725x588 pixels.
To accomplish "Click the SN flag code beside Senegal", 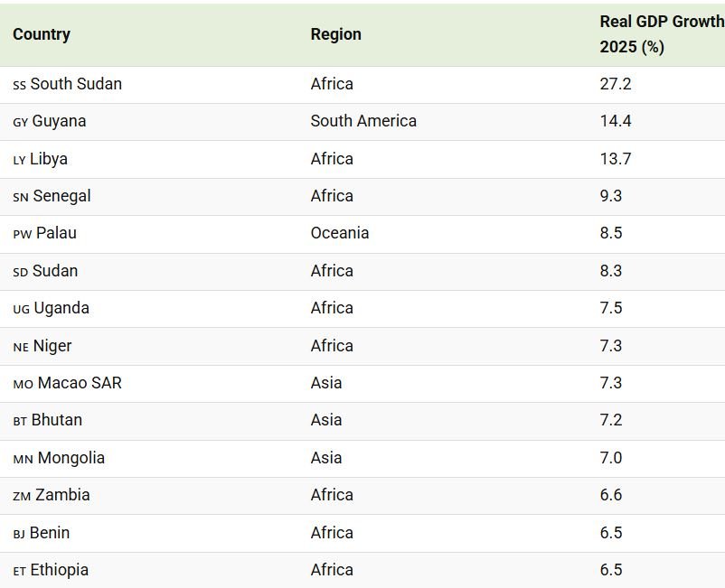I will click(x=21, y=197).
